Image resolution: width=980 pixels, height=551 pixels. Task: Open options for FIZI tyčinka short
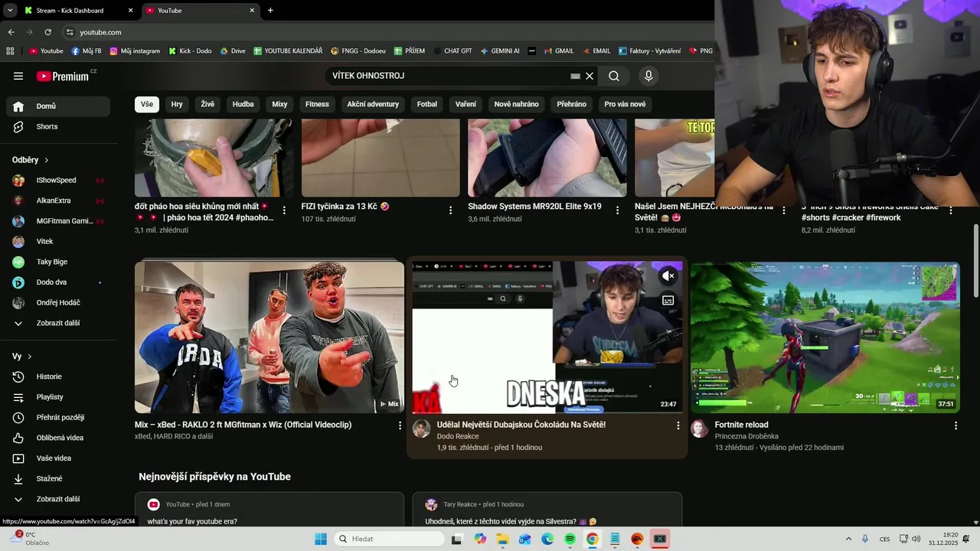click(x=450, y=210)
